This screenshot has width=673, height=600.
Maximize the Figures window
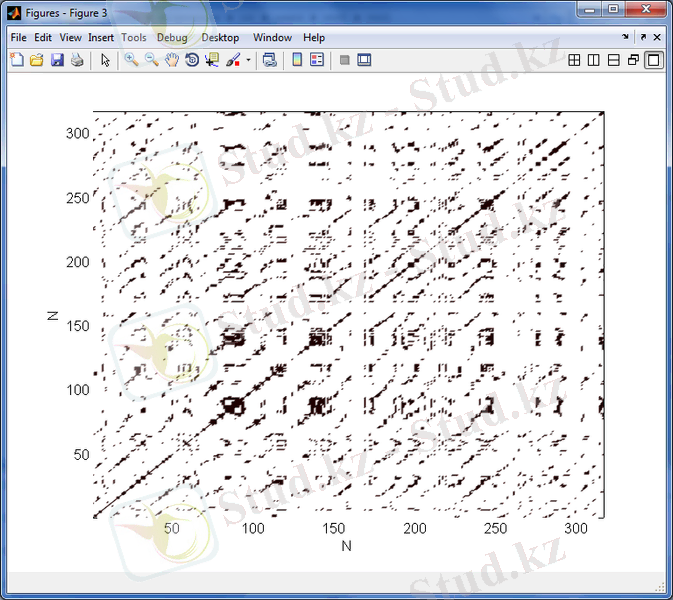[613, 9]
